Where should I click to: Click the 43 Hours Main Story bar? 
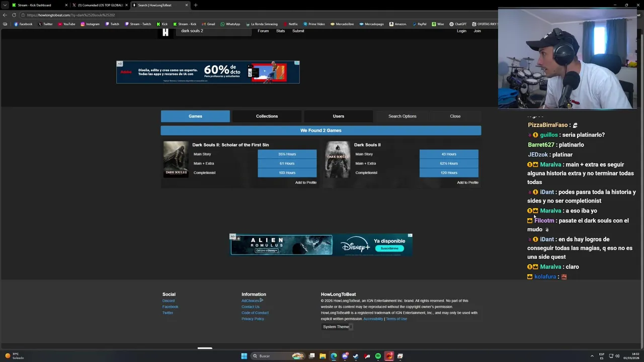click(x=449, y=154)
